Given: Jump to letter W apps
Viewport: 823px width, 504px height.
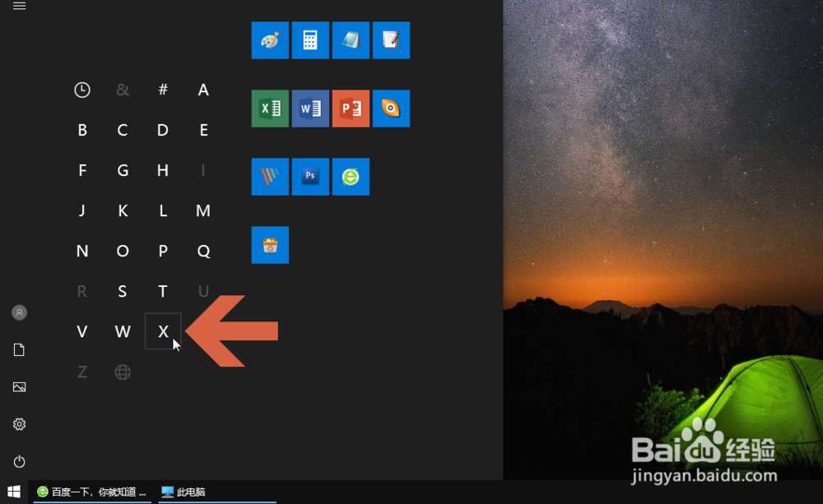Looking at the screenshot, I should (x=123, y=331).
